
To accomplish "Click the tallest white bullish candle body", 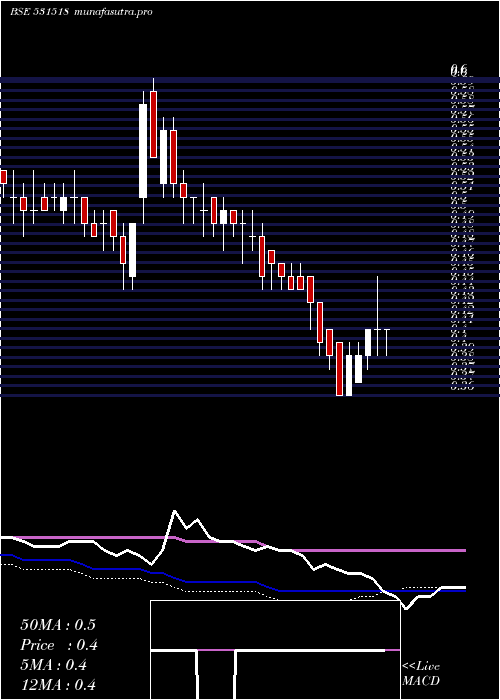I will pos(143,151).
